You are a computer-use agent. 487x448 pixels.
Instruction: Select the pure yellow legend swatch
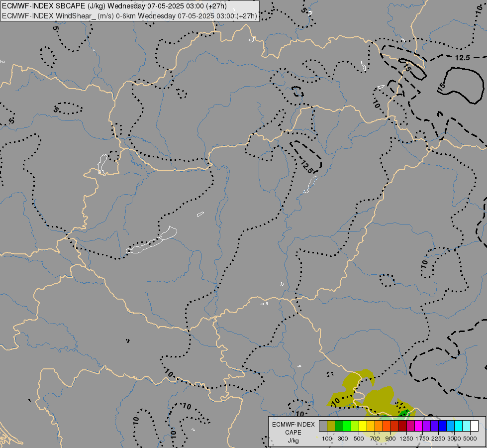pos(363,426)
